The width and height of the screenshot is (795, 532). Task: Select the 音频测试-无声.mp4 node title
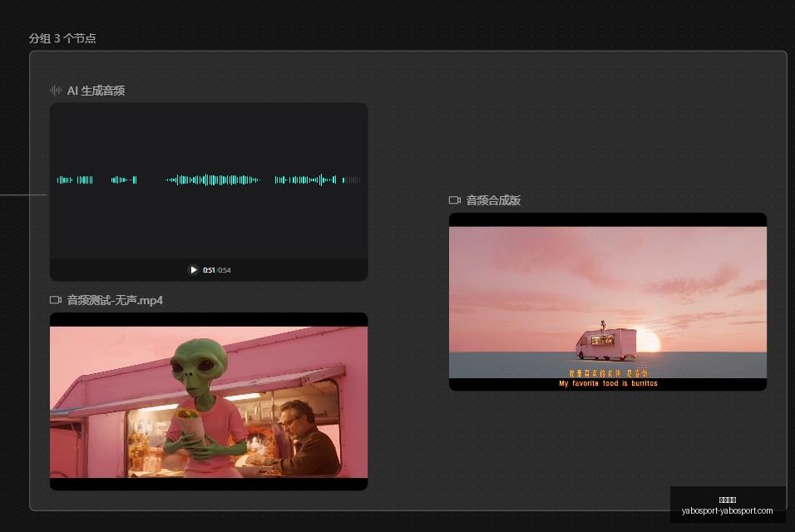115,300
